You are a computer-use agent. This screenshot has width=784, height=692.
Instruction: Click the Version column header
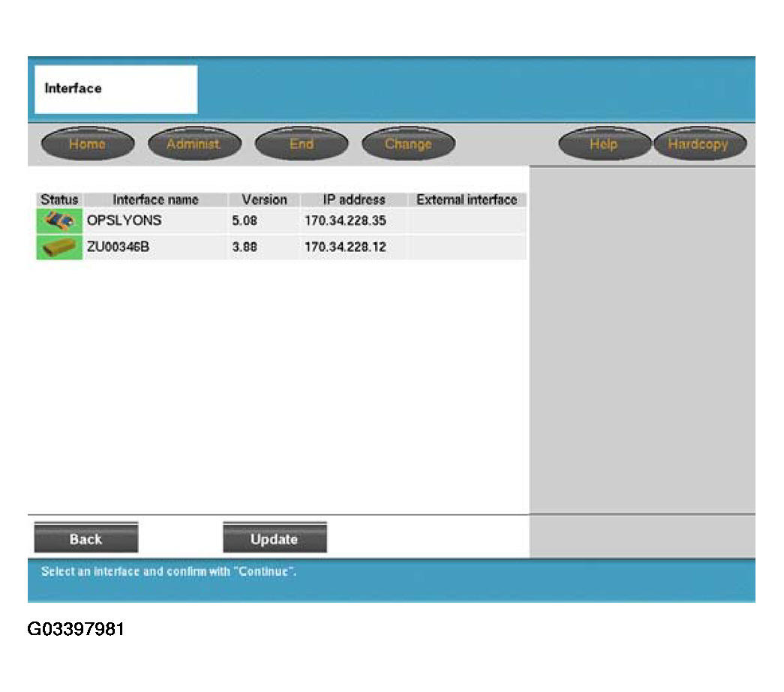[264, 199]
